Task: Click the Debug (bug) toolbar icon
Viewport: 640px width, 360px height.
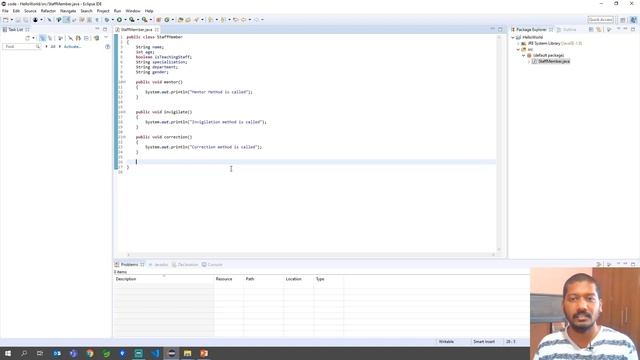Action: click(x=107, y=20)
